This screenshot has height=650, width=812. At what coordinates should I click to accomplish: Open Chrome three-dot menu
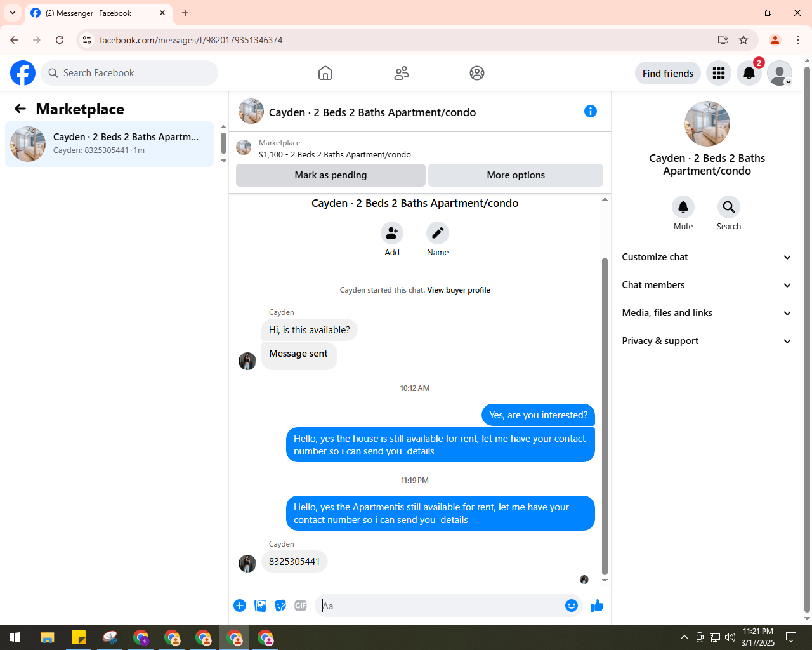pos(798,40)
